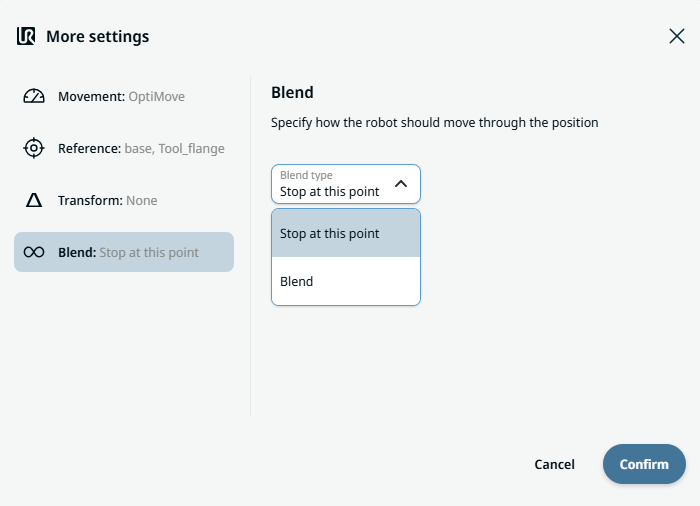The image size is (700, 506).
Task: Switch to Reference: base, Tool_flange section
Action: coord(140,149)
